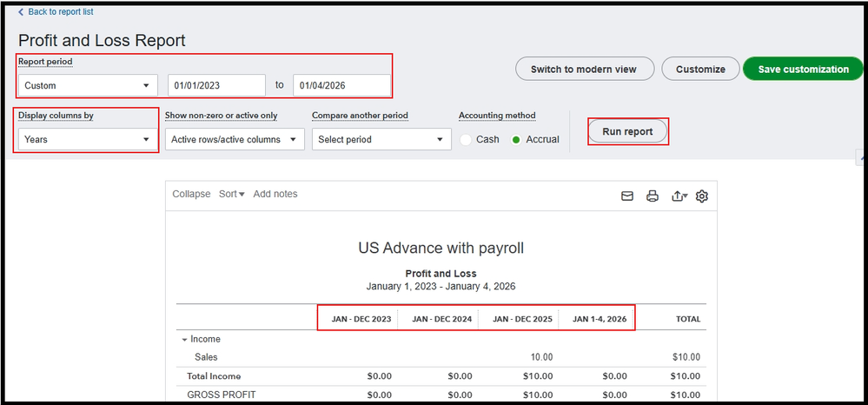
Task: Open the Compare another period dropdown
Action: [x=381, y=139]
